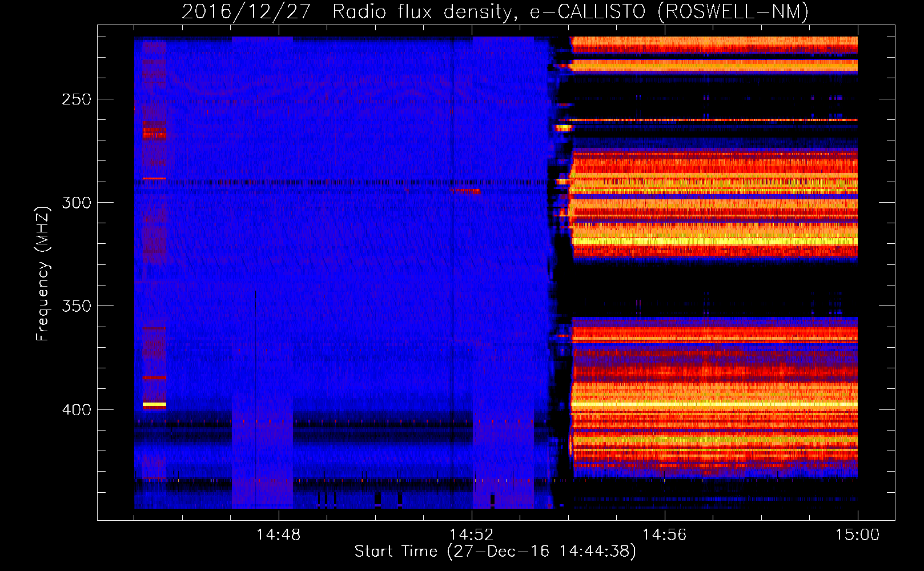
Task: Click the 300 frequency tick label
Action: [x=77, y=203]
